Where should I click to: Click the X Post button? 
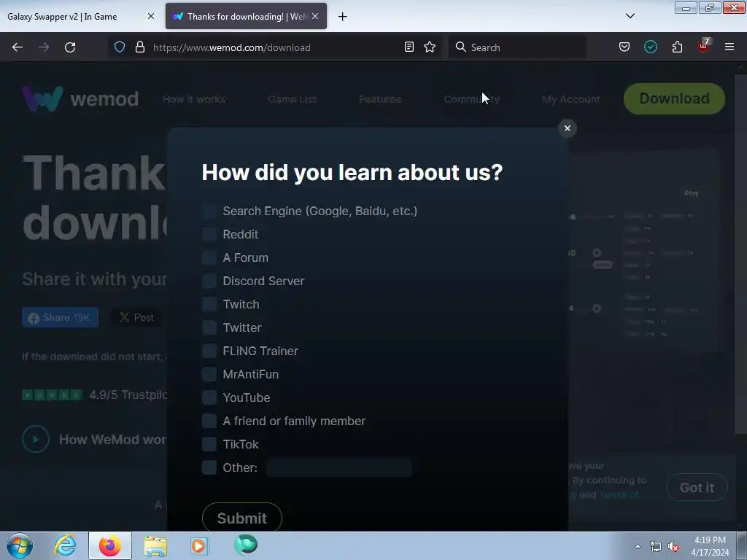pos(136,318)
